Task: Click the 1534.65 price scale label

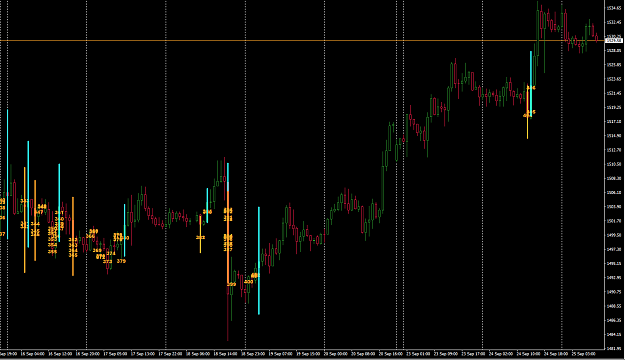Action: pyautogui.click(x=614, y=8)
